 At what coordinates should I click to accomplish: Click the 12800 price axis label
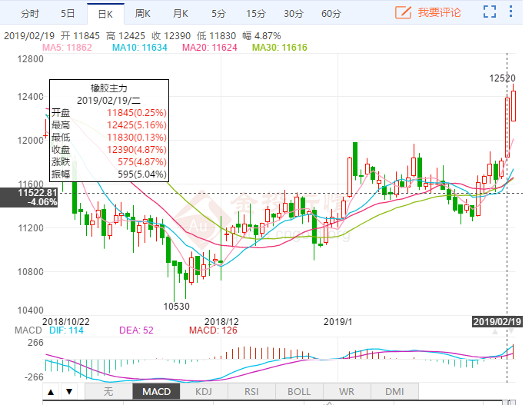coord(30,59)
